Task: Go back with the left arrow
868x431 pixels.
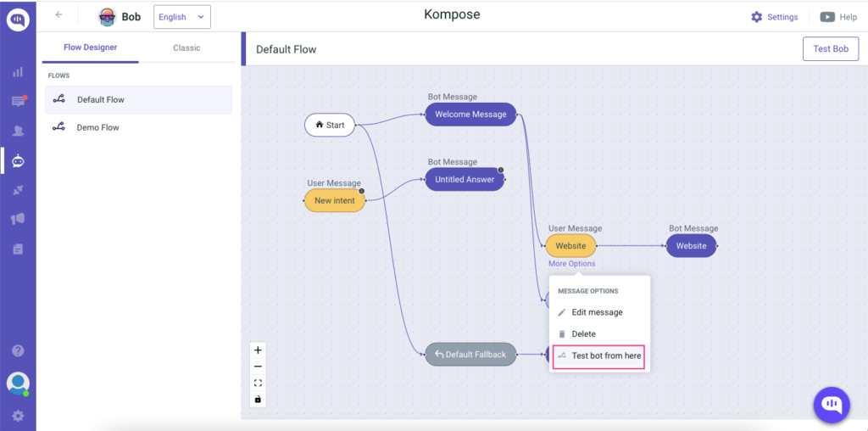Action: tap(58, 15)
